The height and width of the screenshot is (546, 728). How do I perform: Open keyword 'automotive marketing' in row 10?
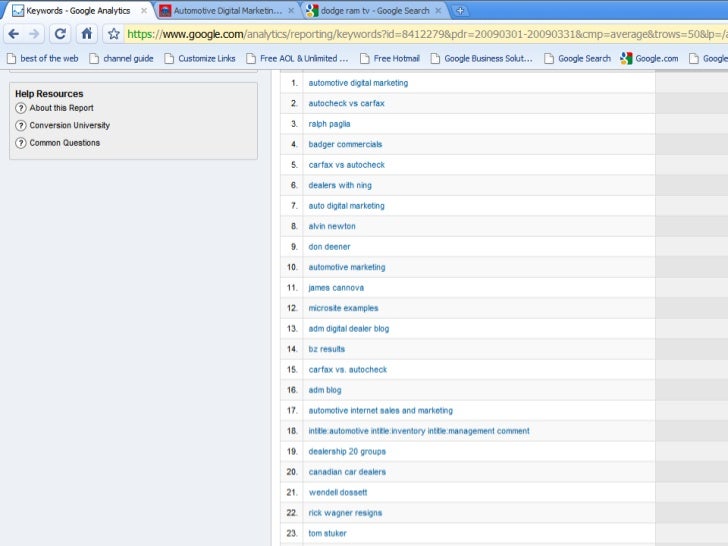click(347, 267)
